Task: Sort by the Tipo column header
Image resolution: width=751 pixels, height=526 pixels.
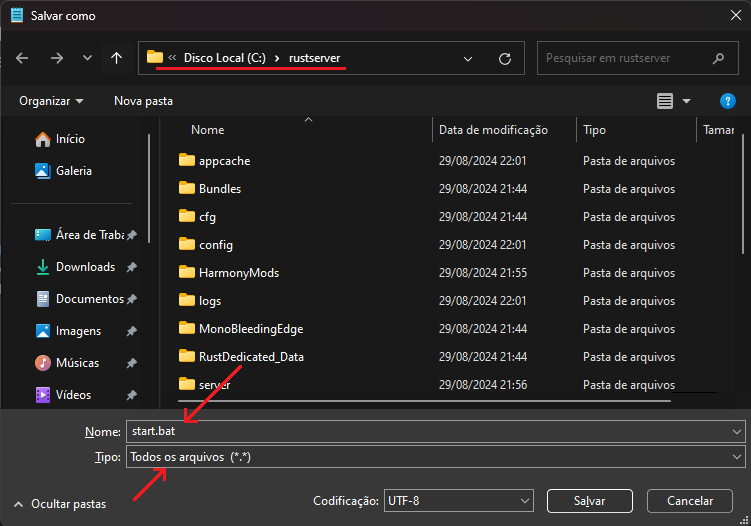Action: tap(594, 130)
